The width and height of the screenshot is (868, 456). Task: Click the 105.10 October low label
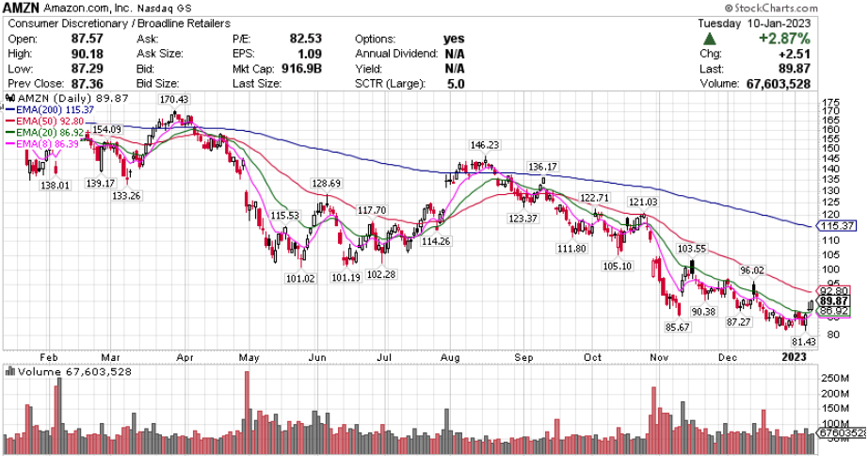617,266
